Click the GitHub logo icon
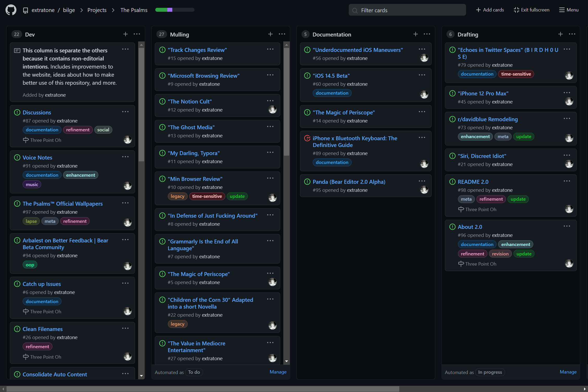This screenshot has height=392, width=588. click(11, 10)
